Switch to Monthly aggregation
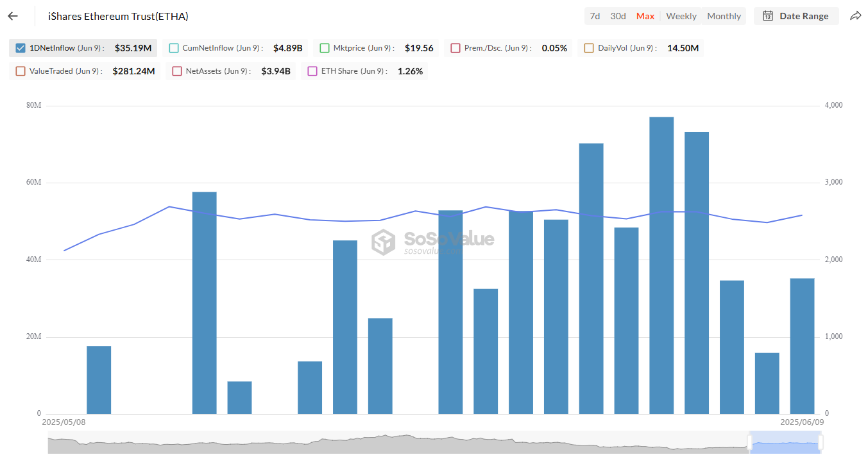This screenshot has height=464, width=868. [724, 16]
